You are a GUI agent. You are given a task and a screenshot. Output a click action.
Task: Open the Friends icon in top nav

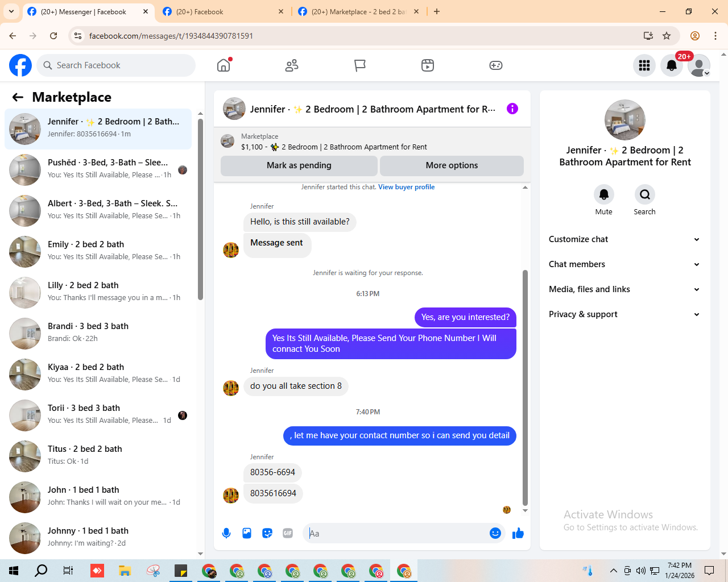[292, 65]
